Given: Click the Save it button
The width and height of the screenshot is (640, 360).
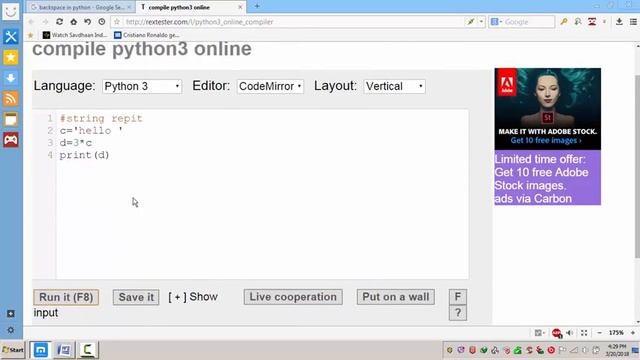Looking at the screenshot, I should pos(136,297).
